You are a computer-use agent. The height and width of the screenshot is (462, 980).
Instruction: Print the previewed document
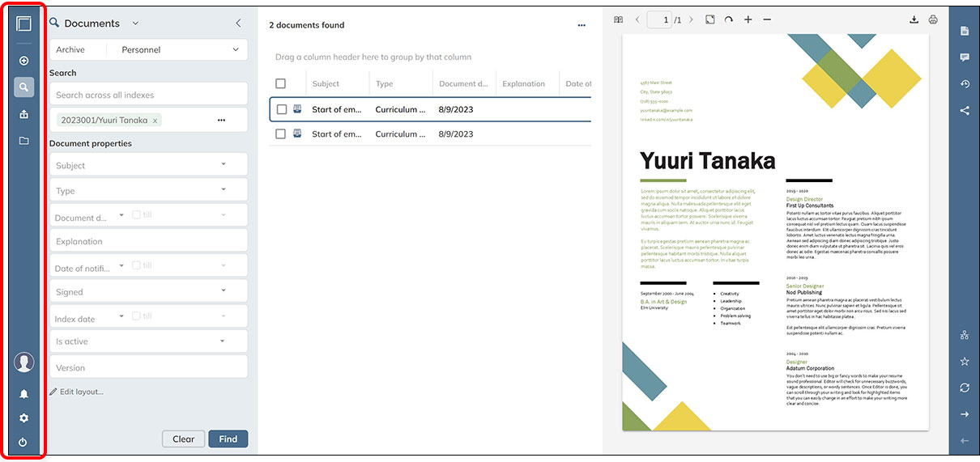(933, 20)
